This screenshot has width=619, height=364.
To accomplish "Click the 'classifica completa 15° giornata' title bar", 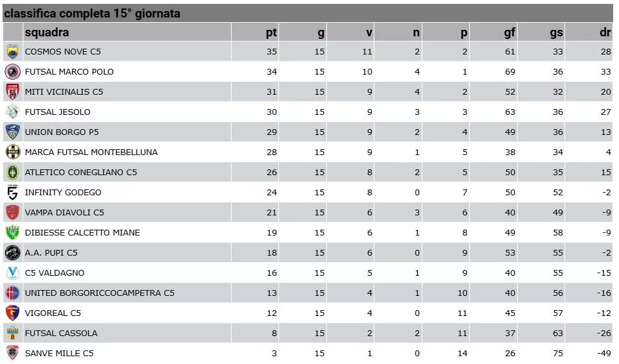I will coord(308,13).
